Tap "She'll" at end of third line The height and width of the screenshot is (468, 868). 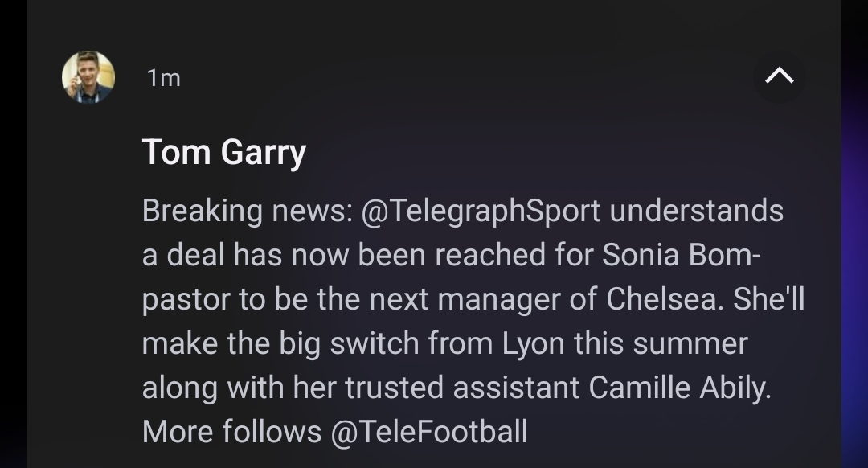(768, 299)
